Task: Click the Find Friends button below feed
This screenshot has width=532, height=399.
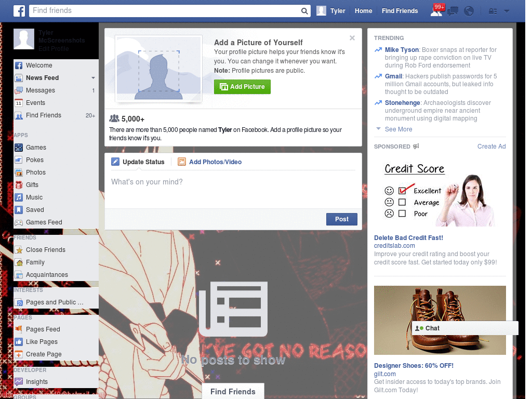Action: (x=233, y=391)
